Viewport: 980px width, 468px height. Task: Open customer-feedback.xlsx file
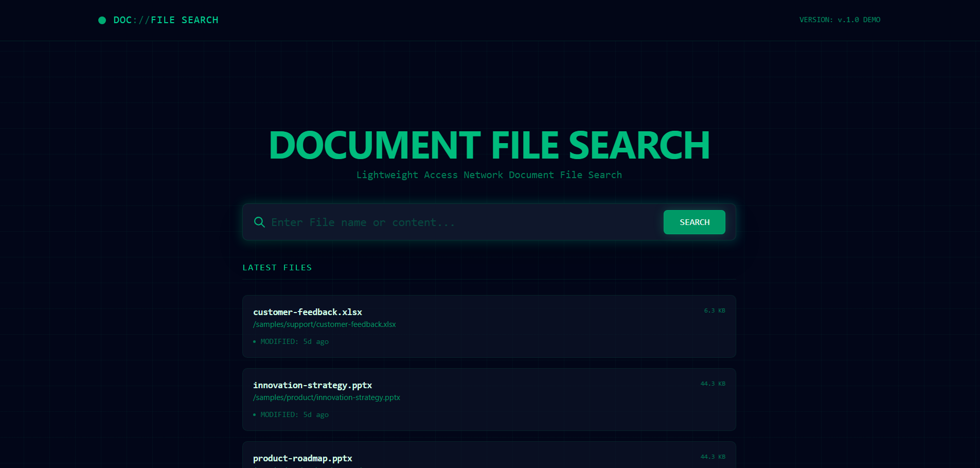point(308,312)
